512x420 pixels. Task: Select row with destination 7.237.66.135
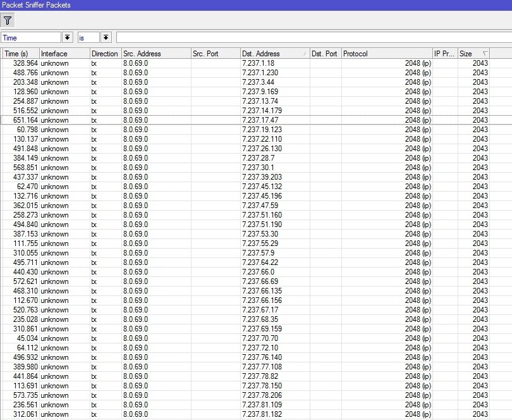(256, 290)
